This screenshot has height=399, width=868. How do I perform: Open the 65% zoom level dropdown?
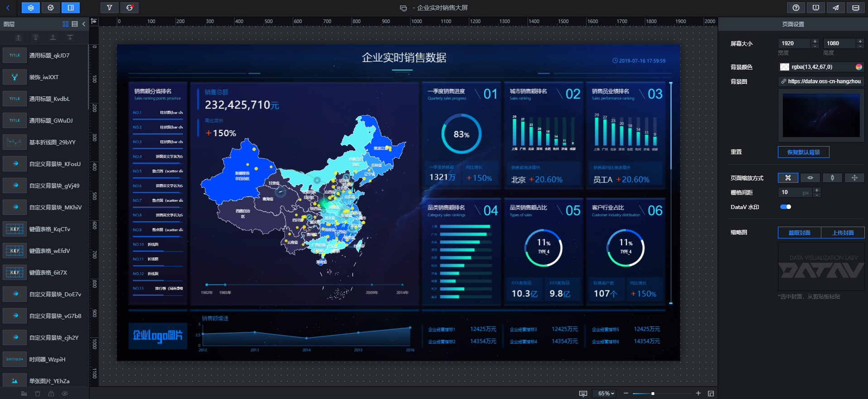click(x=606, y=394)
